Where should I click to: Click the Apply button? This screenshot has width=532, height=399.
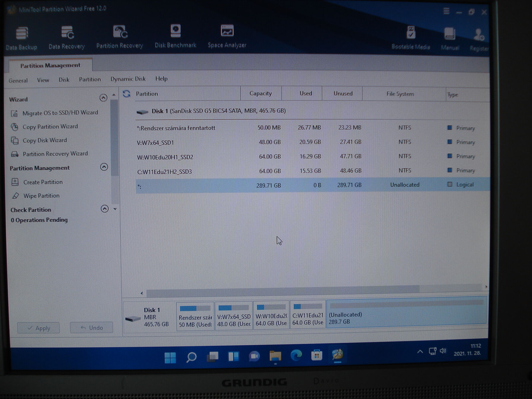click(x=38, y=328)
